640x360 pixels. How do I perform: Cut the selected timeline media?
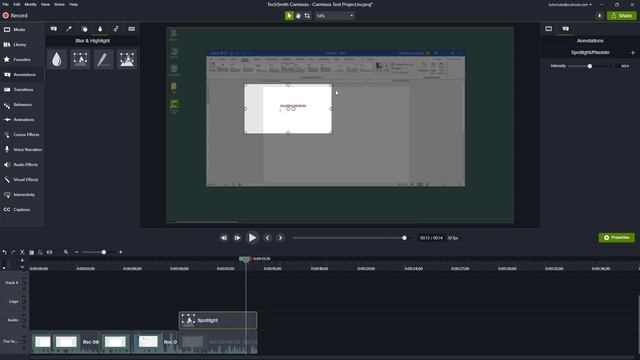[x=22, y=252]
